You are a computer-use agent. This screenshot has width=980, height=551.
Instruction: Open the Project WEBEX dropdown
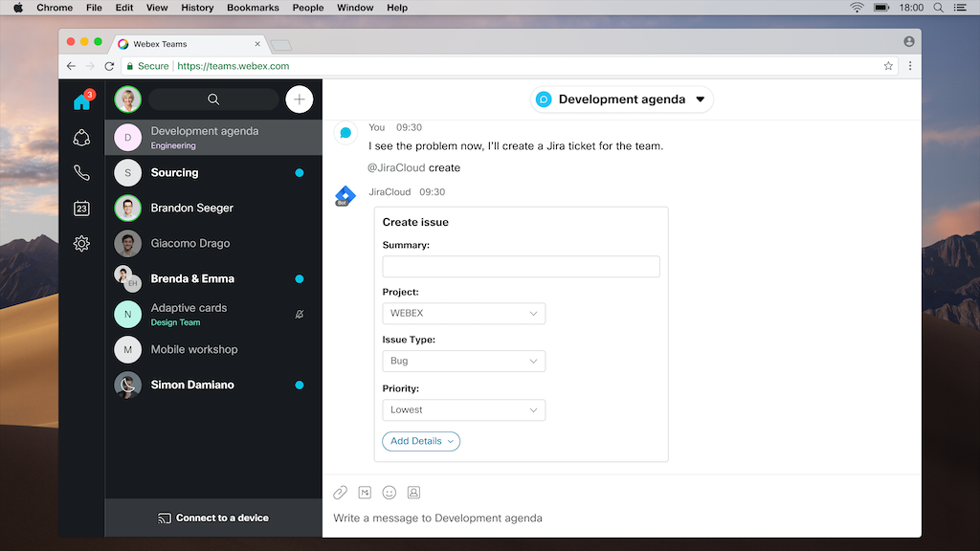pos(464,313)
